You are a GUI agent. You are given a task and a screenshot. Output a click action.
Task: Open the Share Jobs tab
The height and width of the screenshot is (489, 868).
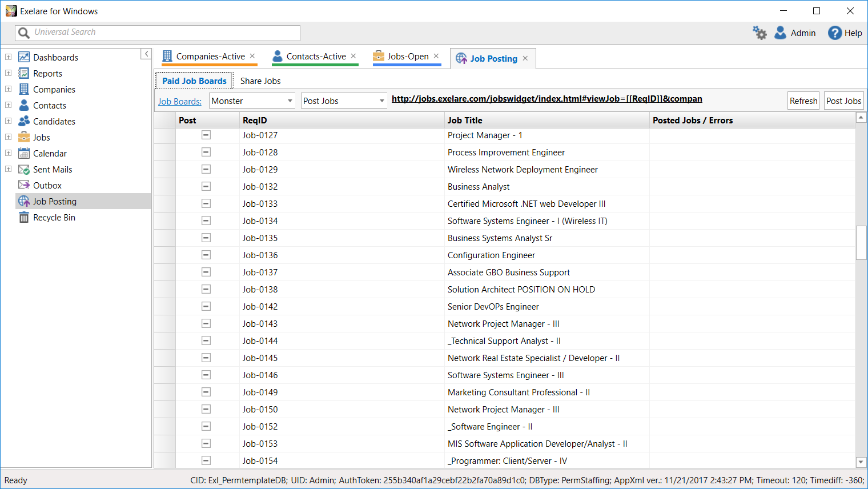click(260, 81)
